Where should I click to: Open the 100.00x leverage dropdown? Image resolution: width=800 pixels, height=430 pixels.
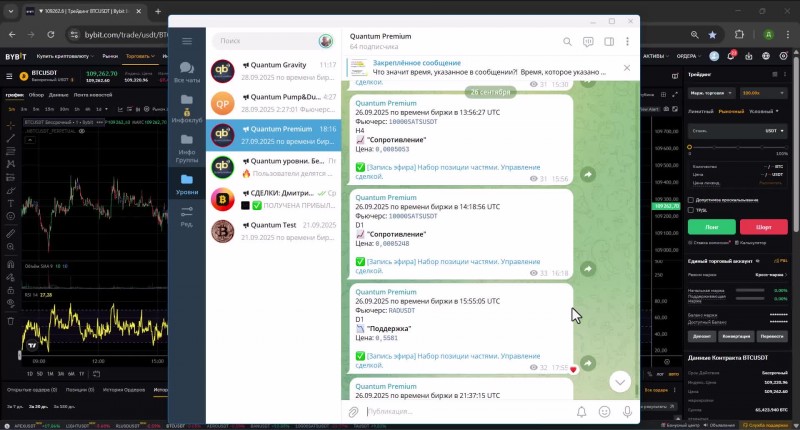tap(763, 93)
